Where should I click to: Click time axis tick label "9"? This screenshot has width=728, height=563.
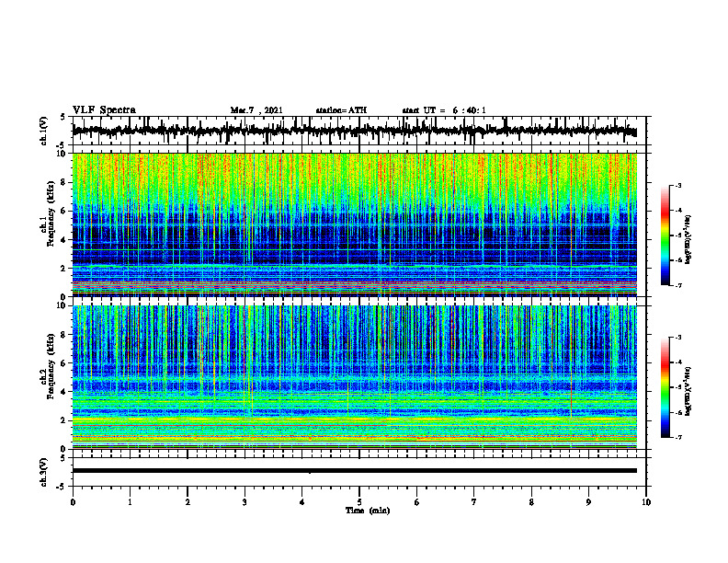(588, 502)
